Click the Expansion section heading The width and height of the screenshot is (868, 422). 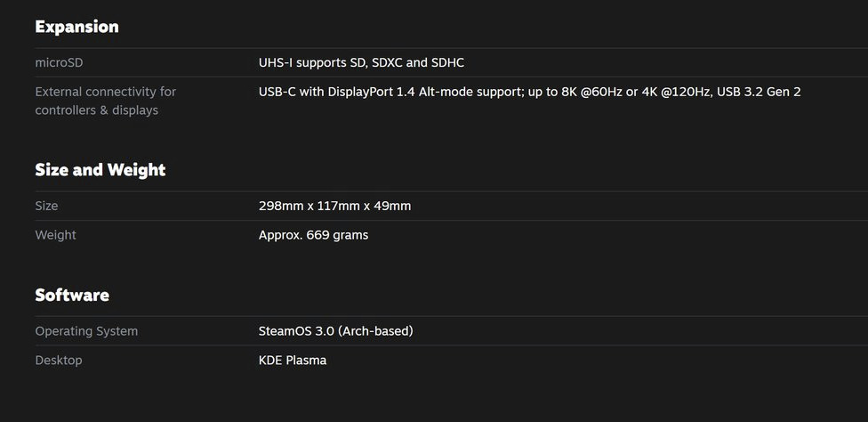click(x=76, y=27)
